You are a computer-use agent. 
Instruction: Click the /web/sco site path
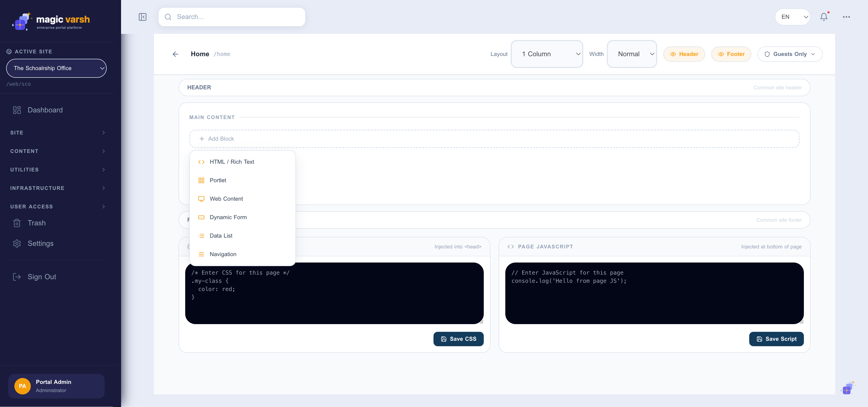pyautogui.click(x=18, y=84)
